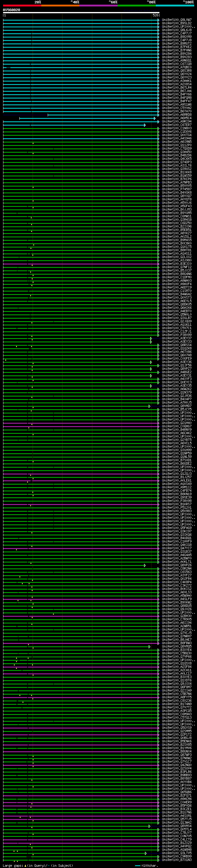Click the white query sequence bar
This screenshot has height=868, width=197.
tap(81, 12)
